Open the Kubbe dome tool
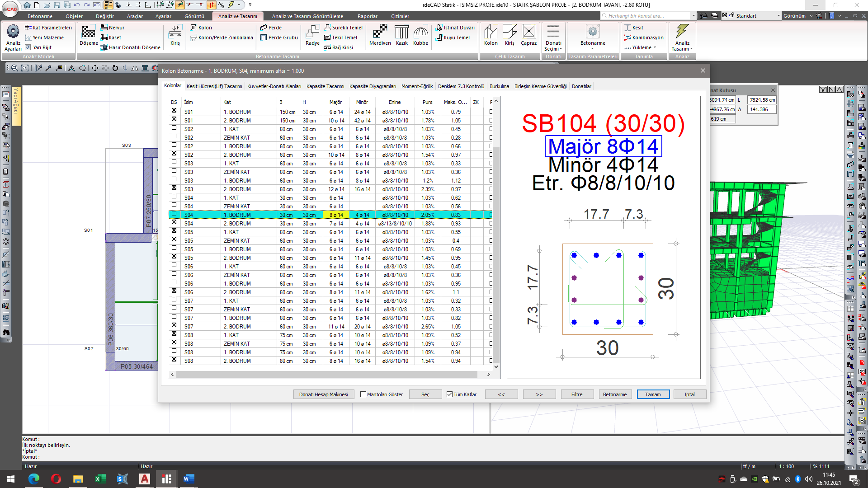 pos(420,35)
